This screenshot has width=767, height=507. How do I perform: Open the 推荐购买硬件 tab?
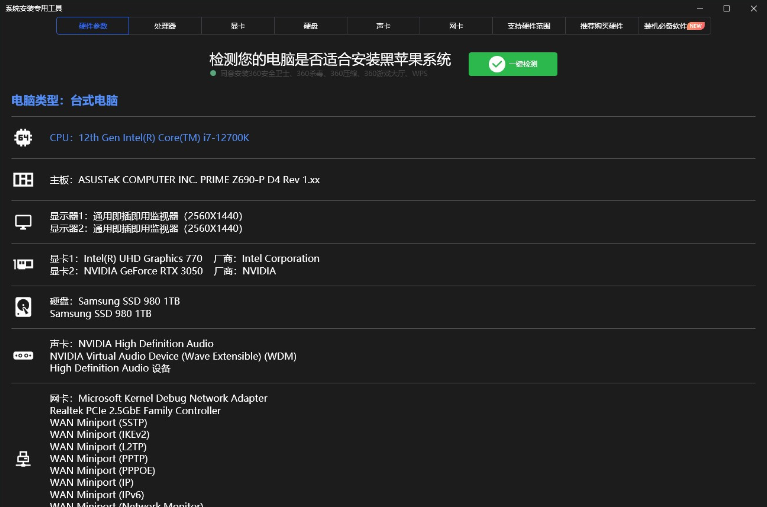(602, 26)
